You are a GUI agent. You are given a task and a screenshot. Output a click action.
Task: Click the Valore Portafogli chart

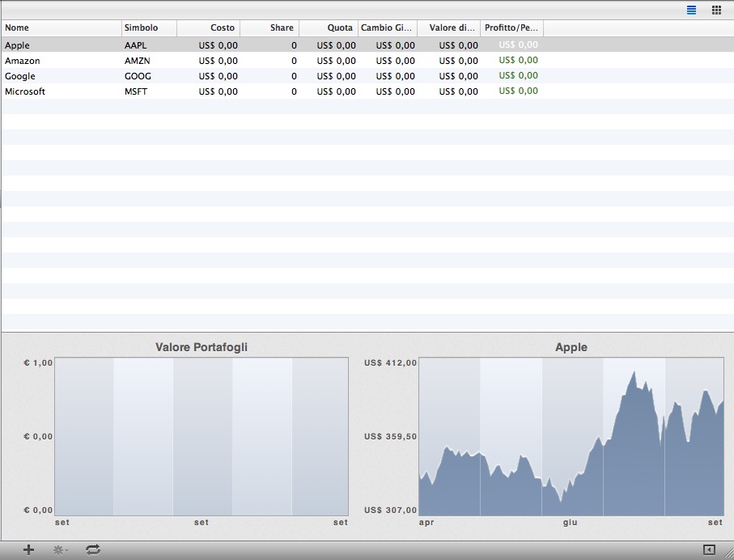(202, 436)
